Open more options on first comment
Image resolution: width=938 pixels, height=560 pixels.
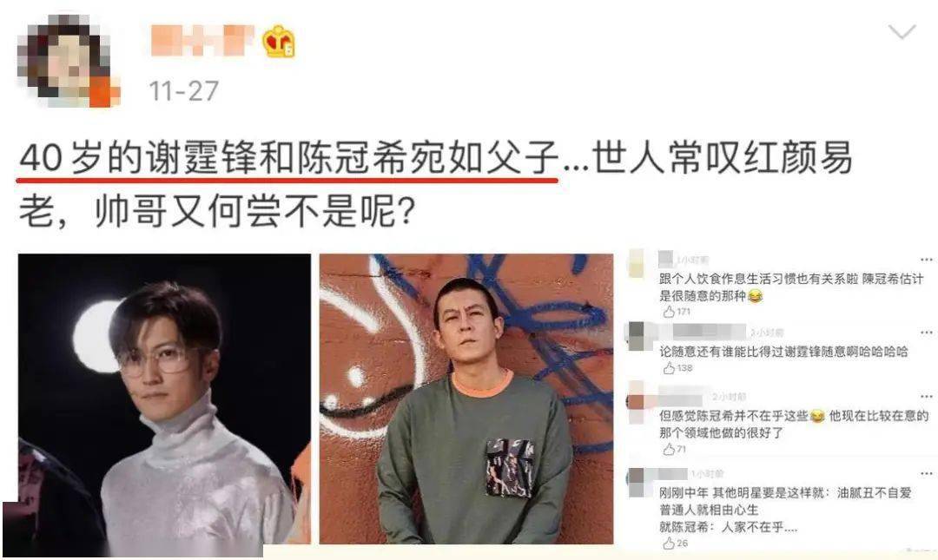[926, 260]
